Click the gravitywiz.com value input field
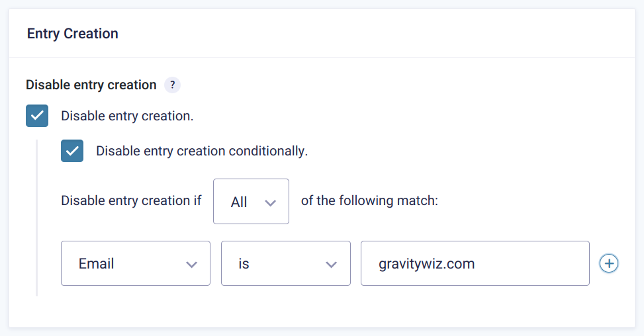The image size is (644, 336). point(475,263)
